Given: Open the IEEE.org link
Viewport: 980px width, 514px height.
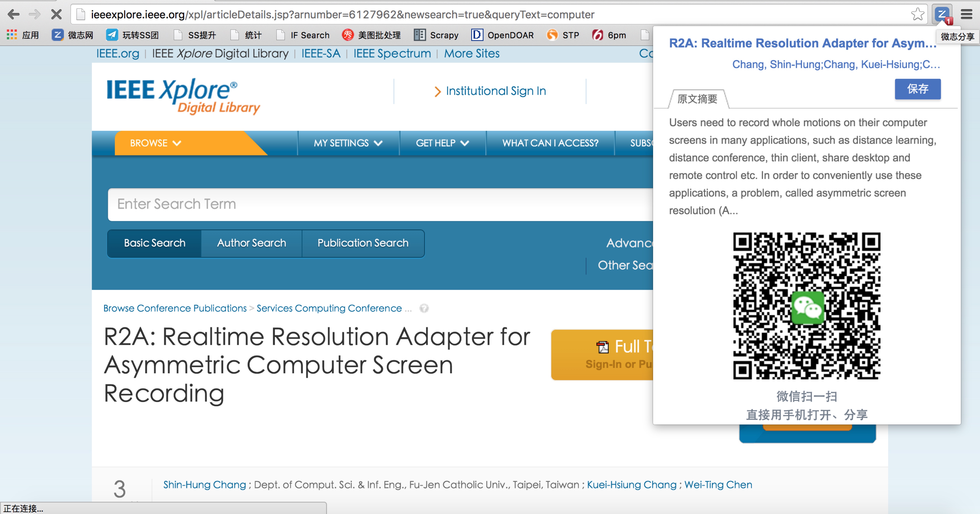Looking at the screenshot, I should pos(118,53).
